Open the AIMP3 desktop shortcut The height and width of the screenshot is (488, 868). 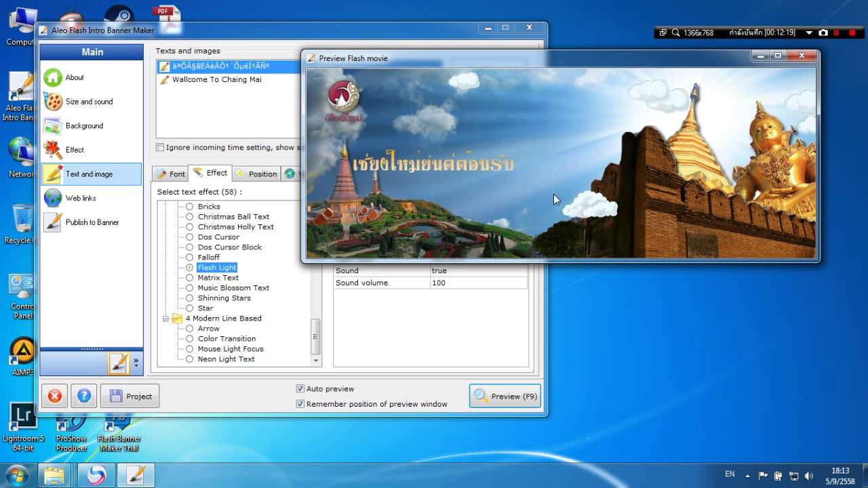point(22,357)
